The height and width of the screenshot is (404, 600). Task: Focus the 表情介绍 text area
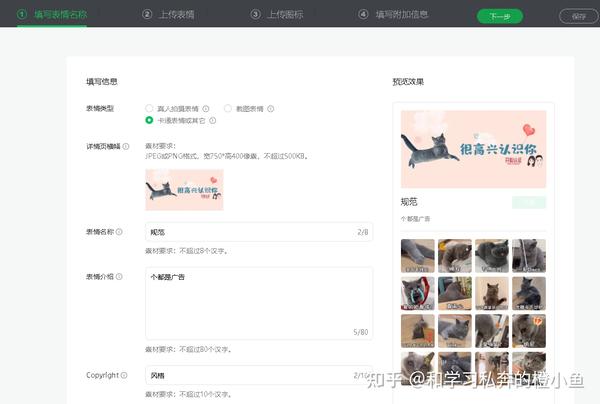coord(259,303)
